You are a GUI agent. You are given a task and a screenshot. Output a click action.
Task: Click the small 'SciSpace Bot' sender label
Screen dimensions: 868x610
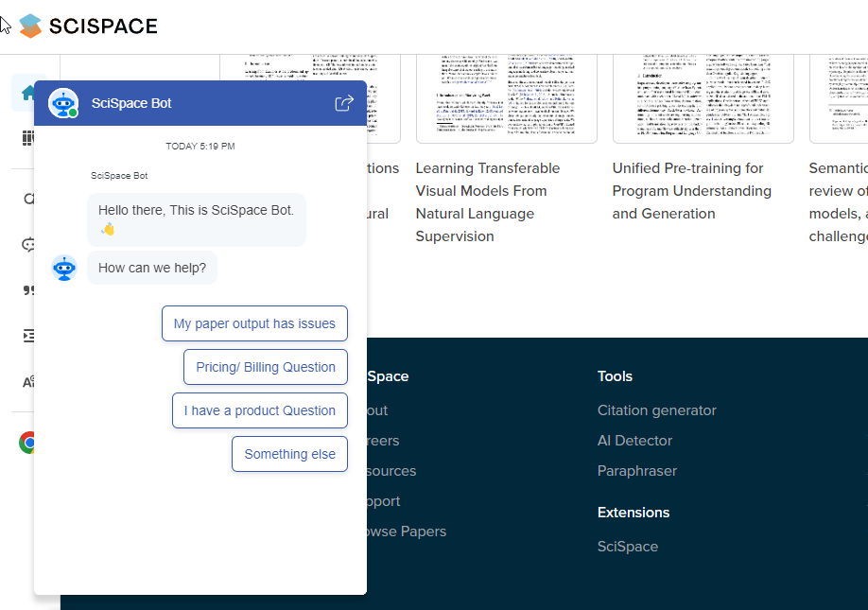tap(119, 176)
